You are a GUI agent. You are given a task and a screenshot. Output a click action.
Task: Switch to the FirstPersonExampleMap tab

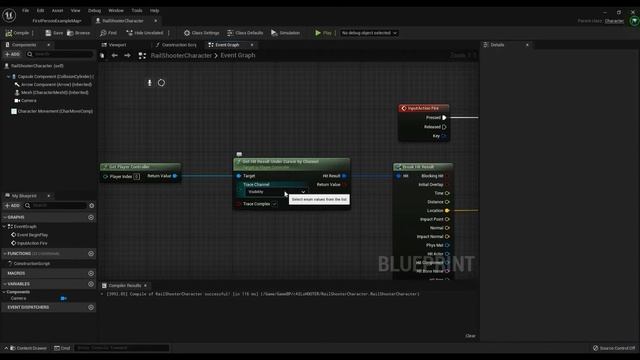(x=57, y=21)
